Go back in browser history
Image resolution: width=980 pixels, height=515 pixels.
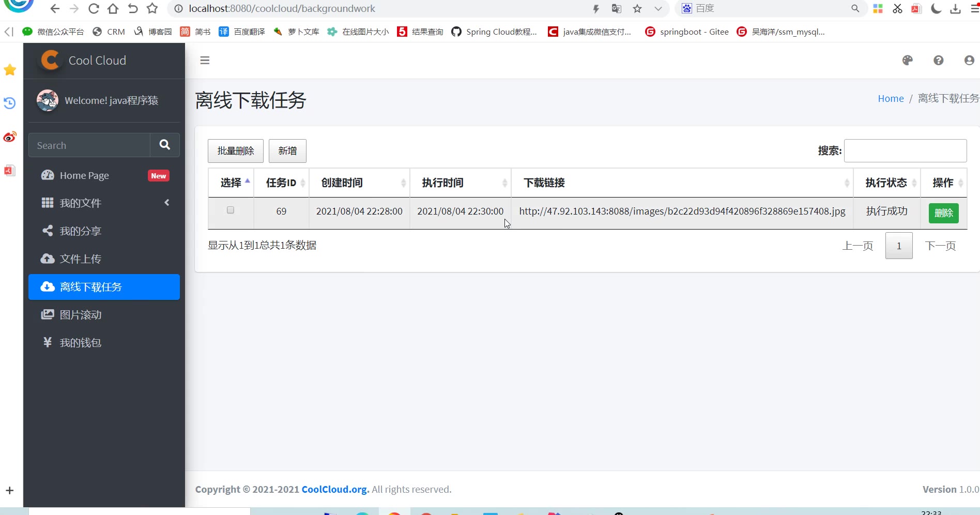tap(55, 9)
